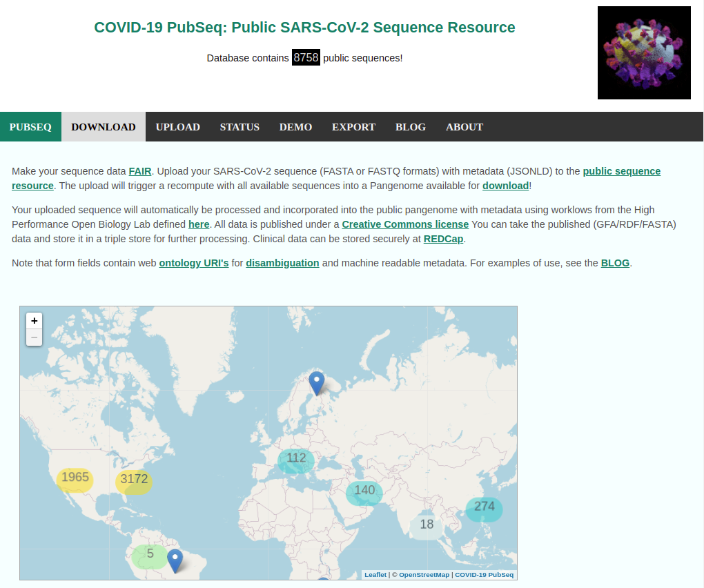Expand the 112 cluster over Europe
Viewport: 704px width, 588px height.
click(x=296, y=458)
